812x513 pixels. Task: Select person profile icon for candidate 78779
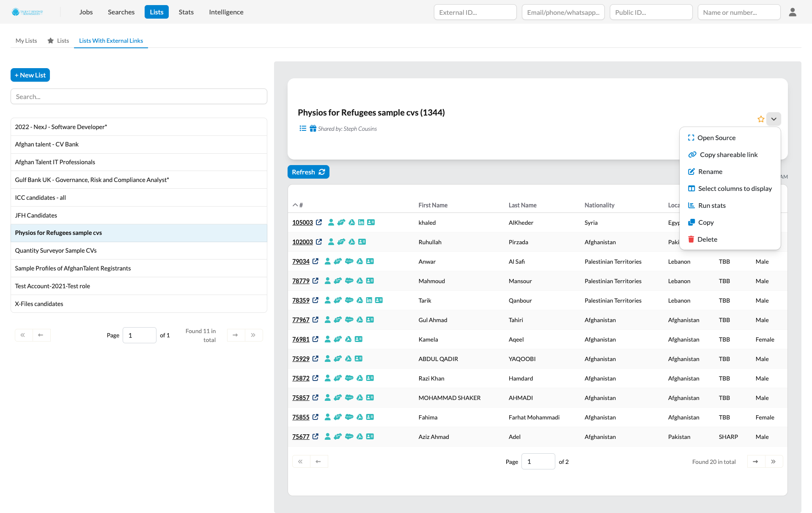[x=327, y=281]
